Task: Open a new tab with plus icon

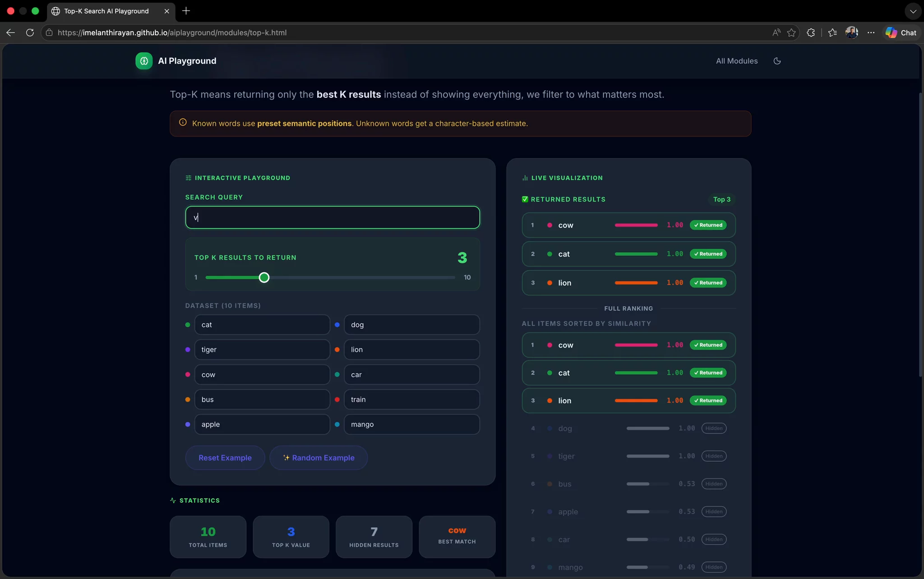Action: [x=186, y=11]
